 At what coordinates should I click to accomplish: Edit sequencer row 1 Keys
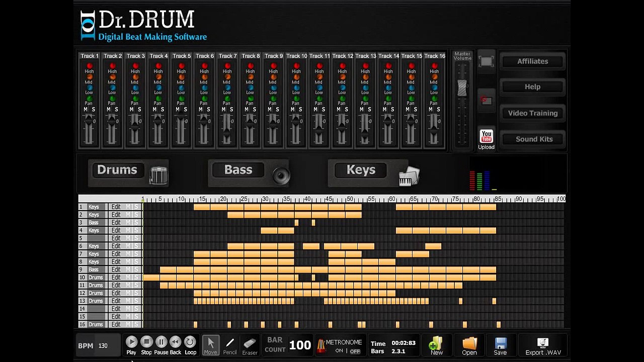pyautogui.click(x=116, y=207)
